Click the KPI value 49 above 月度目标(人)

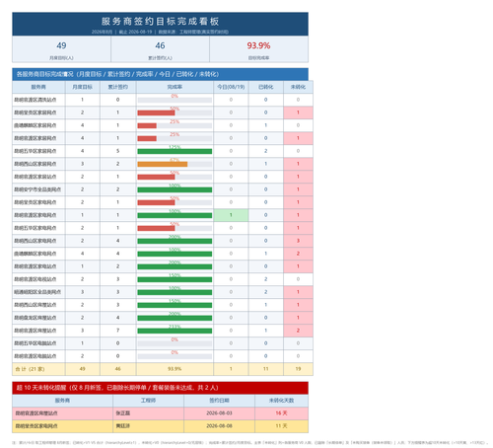click(61, 45)
